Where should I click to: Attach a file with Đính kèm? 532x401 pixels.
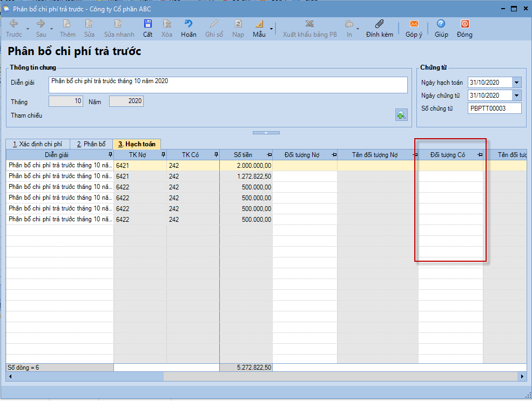tap(380, 28)
